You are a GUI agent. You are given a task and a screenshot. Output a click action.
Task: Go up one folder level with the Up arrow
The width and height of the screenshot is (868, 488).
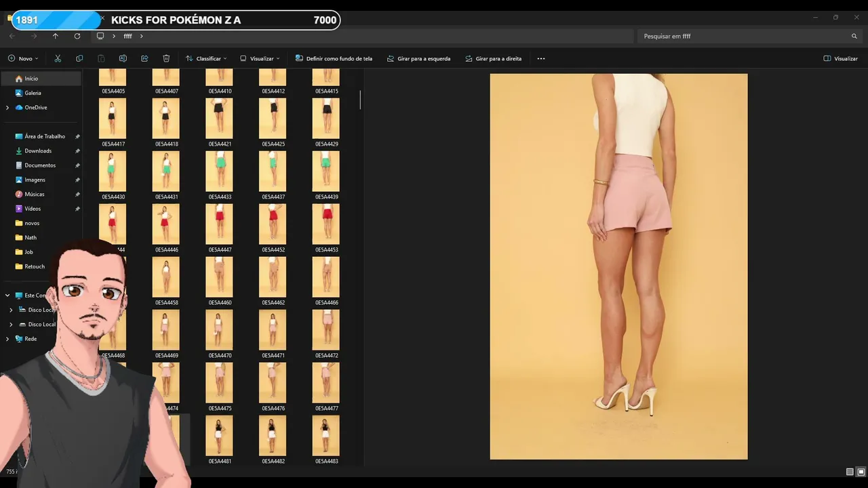(56, 36)
